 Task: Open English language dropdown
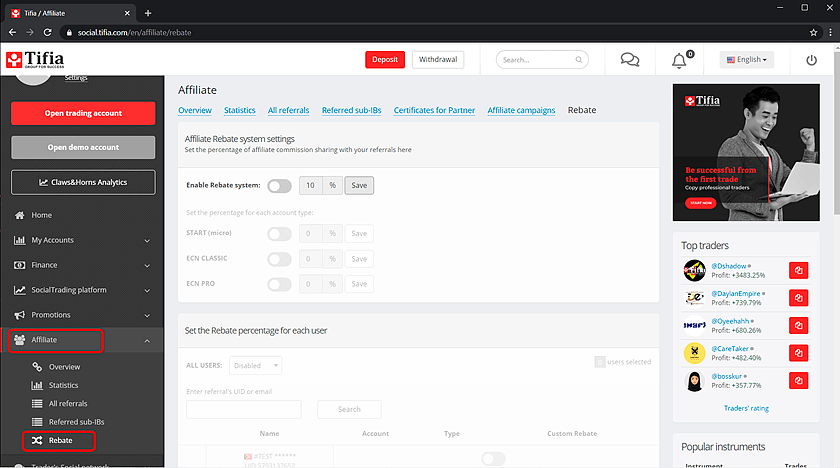coord(746,59)
